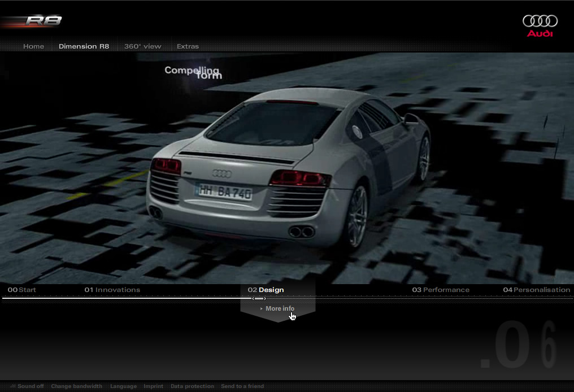Click the R8 logo

tap(44, 20)
